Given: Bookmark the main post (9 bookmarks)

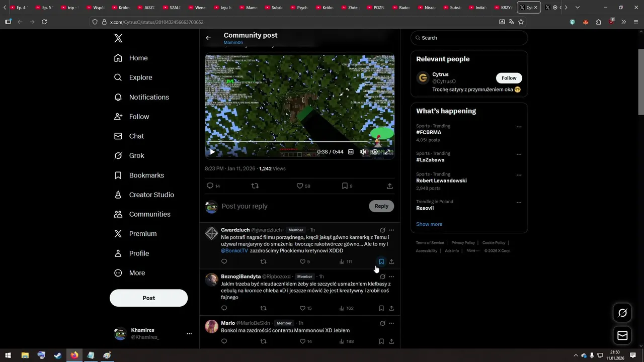Looking at the screenshot, I should [x=347, y=186].
